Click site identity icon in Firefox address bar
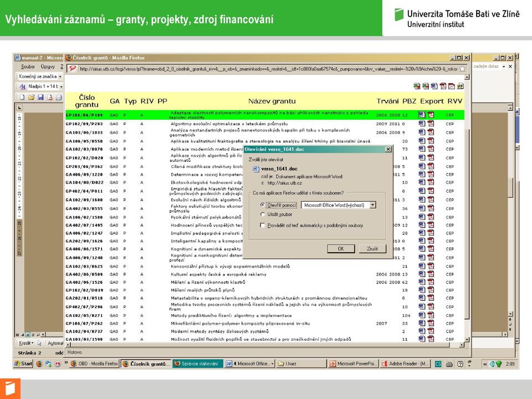This screenshot has width=532, height=399. click(72, 69)
